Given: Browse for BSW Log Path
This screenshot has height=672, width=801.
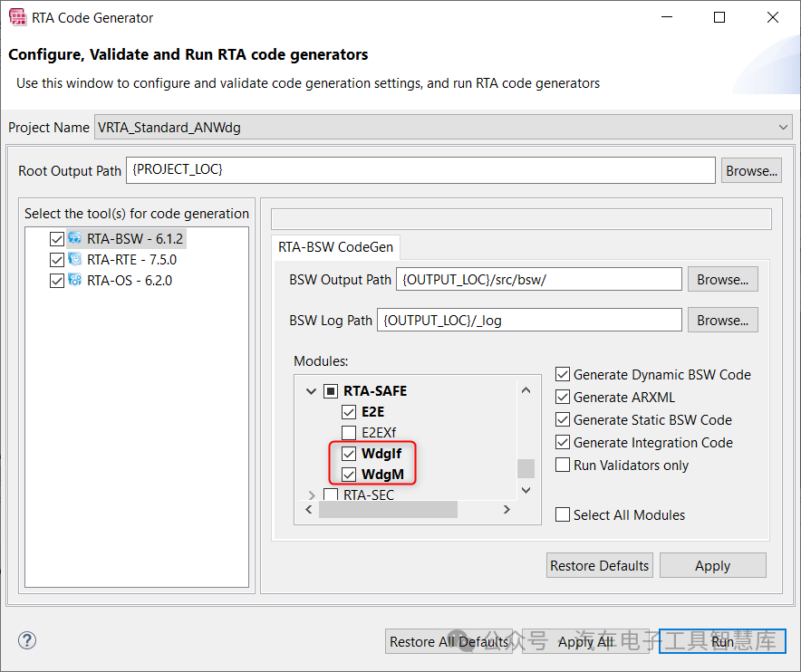Looking at the screenshot, I should point(722,321).
